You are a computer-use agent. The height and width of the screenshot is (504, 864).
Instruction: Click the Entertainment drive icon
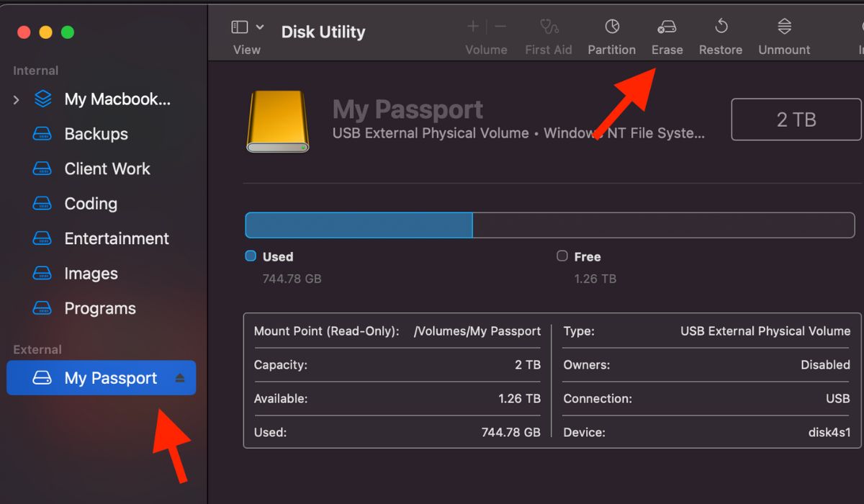(42, 238)
